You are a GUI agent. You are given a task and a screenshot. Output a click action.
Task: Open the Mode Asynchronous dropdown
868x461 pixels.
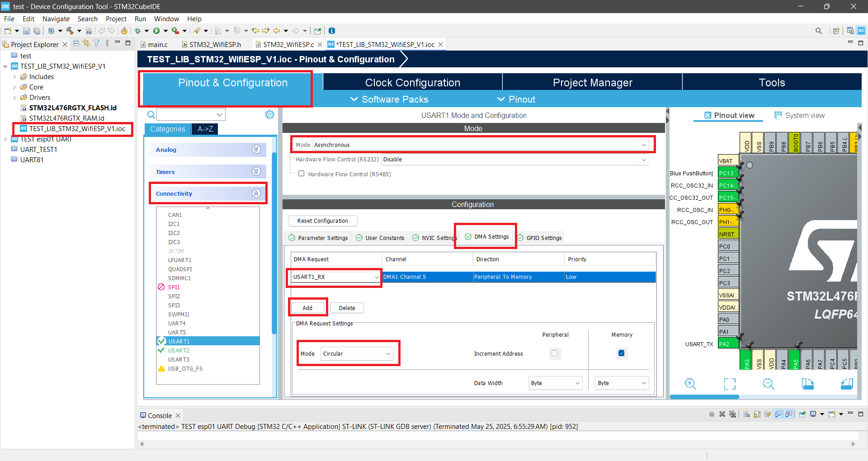tap(481, 145)
